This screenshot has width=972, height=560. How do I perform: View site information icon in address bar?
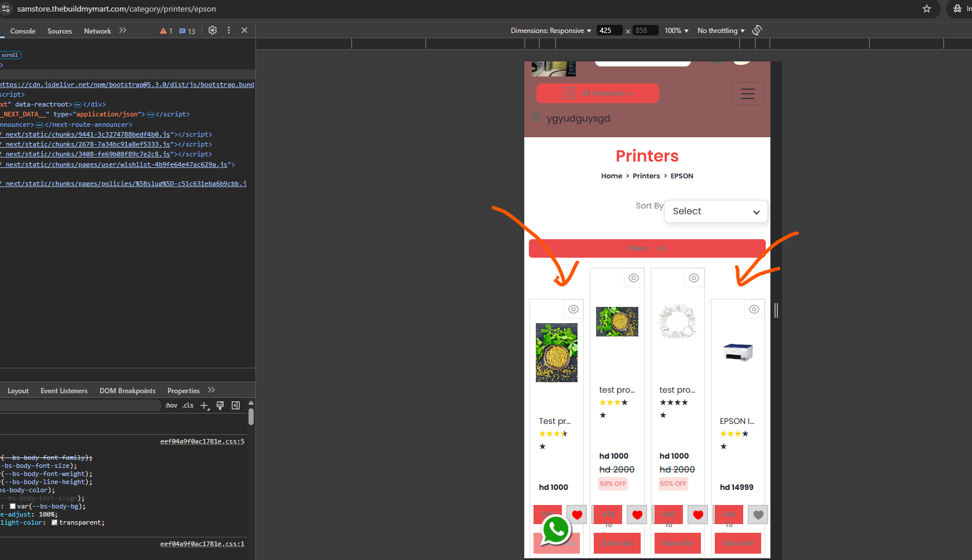6,9
